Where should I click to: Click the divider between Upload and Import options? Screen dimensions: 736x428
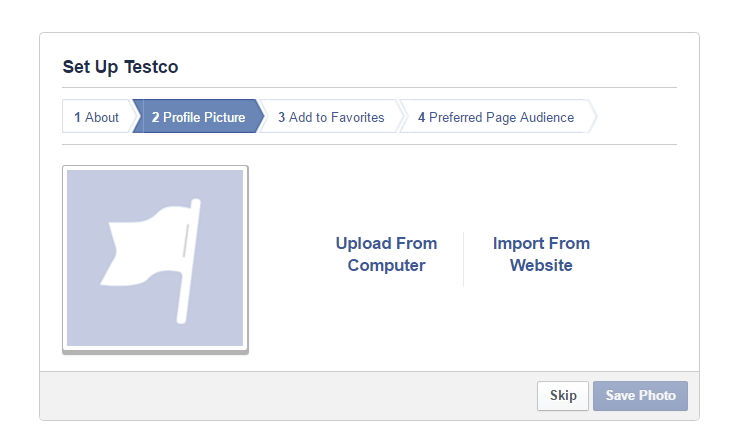click(x=463, y=259)
